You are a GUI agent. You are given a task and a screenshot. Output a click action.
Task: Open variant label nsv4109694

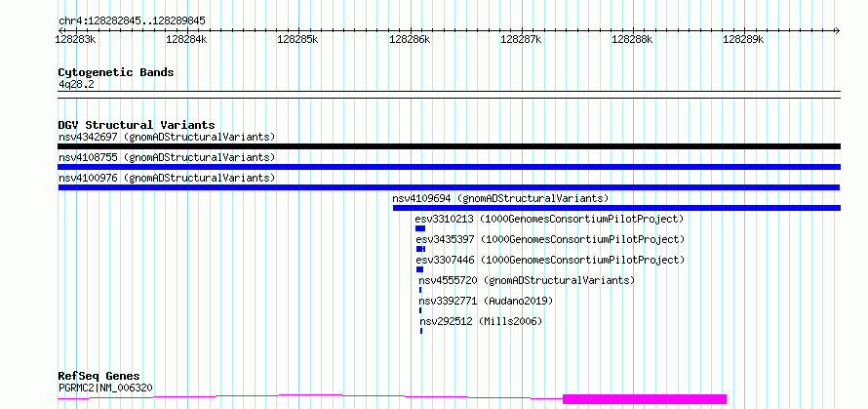tap(500, 198)
